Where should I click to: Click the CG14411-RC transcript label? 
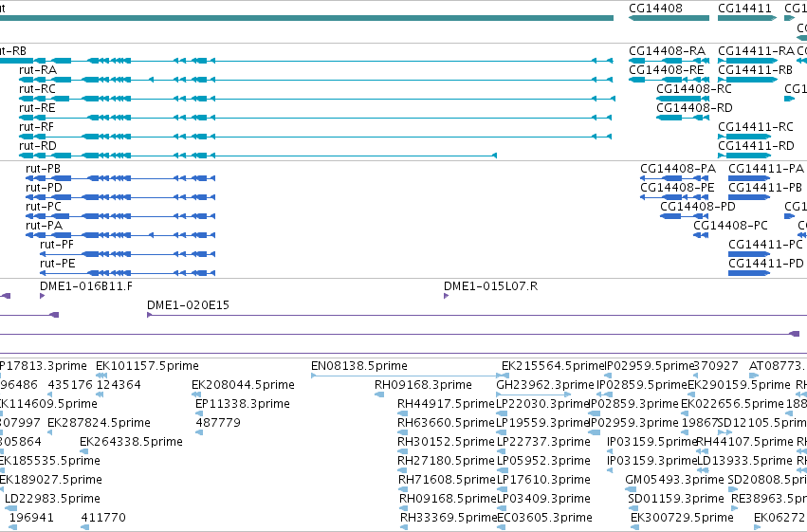pyautogui.click(x=756, y=127)
